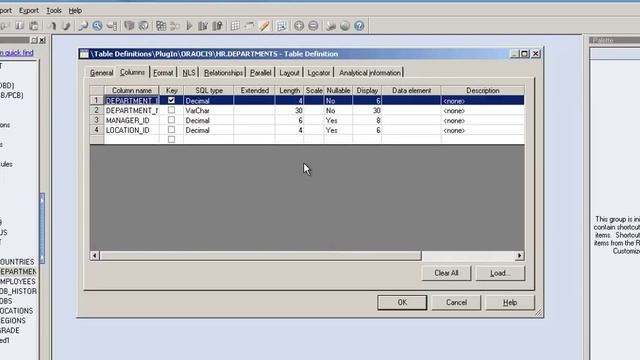Select COUNTRIES in repository tree

tap(17, 262)
